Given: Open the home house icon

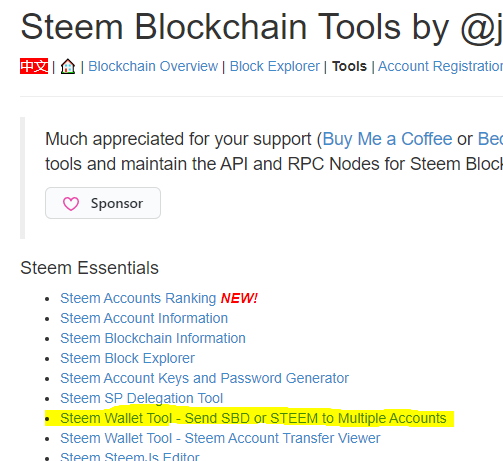Looking at the screenshot, I should (68, 66).
